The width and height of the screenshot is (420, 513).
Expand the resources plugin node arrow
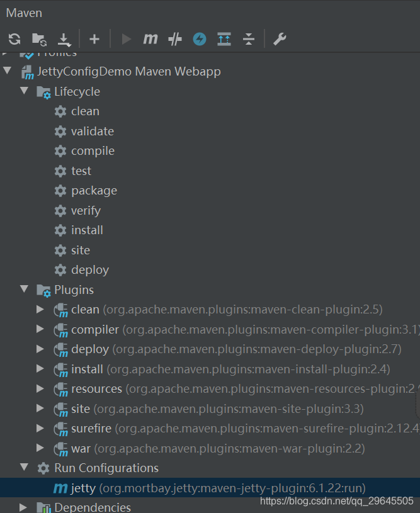point(40,388)
